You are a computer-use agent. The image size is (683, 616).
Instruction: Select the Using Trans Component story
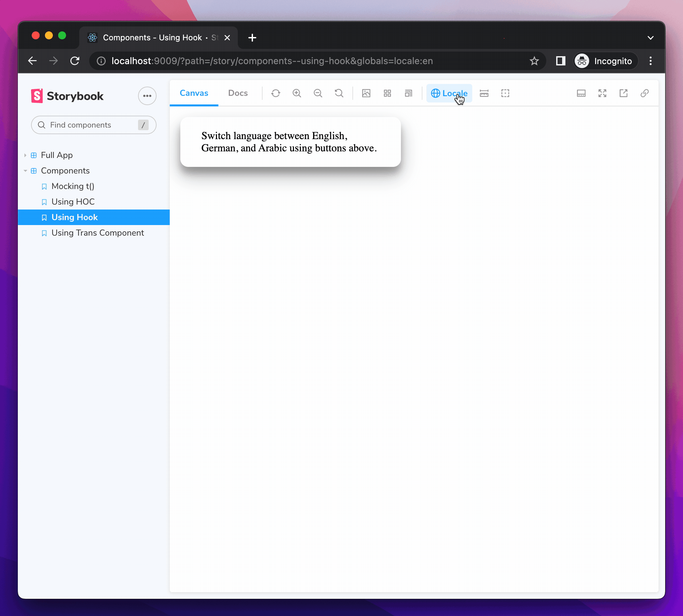coord(97,233)
